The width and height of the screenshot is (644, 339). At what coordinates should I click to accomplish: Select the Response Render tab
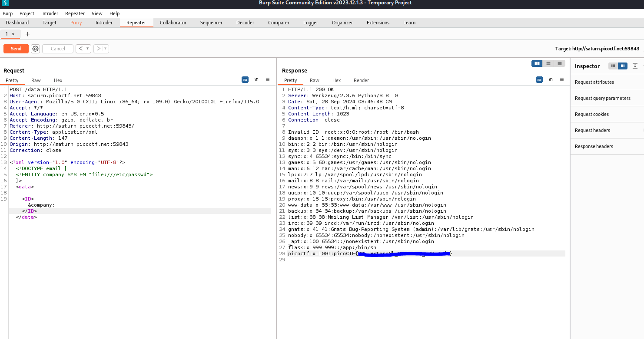[362, 80]
